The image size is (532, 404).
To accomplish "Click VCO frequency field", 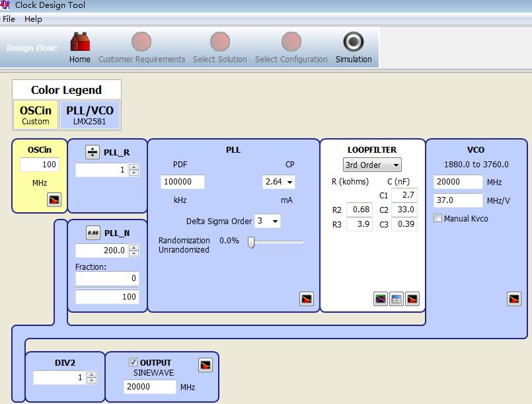I will (458, 182).
